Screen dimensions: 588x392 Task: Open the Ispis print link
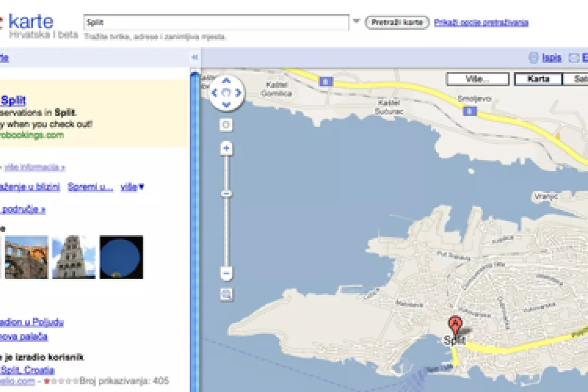552,58
